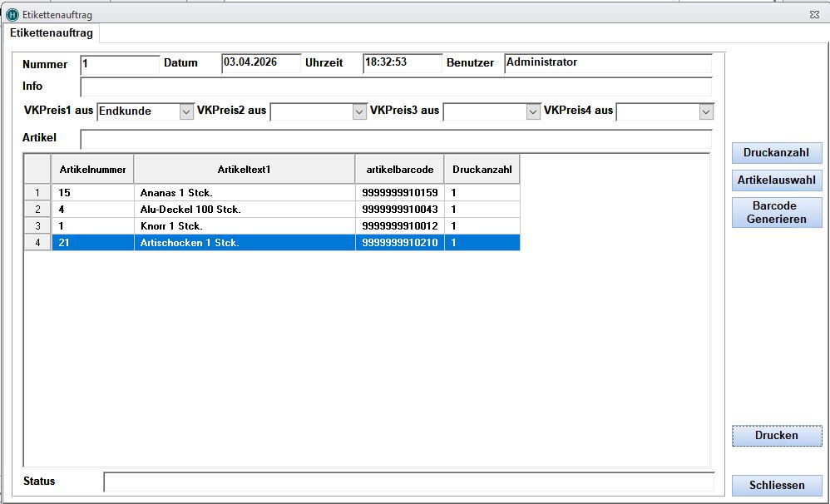Switch to the Etikettenauftrag tab

[52, 32]
